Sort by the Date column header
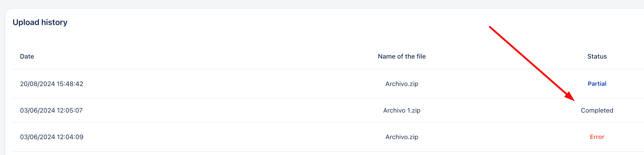The width and height of the screenshot is (644, 155). pos(27,56)
